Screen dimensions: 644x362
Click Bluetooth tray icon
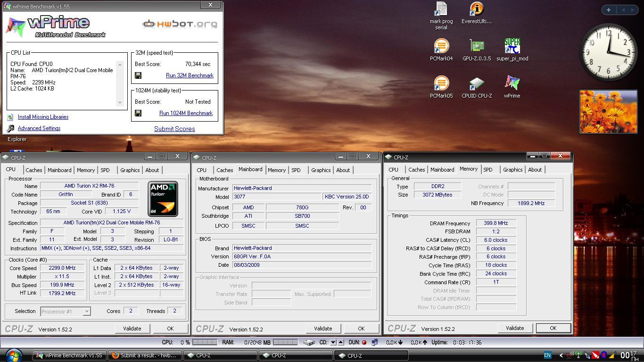click(x=603, y=355)
